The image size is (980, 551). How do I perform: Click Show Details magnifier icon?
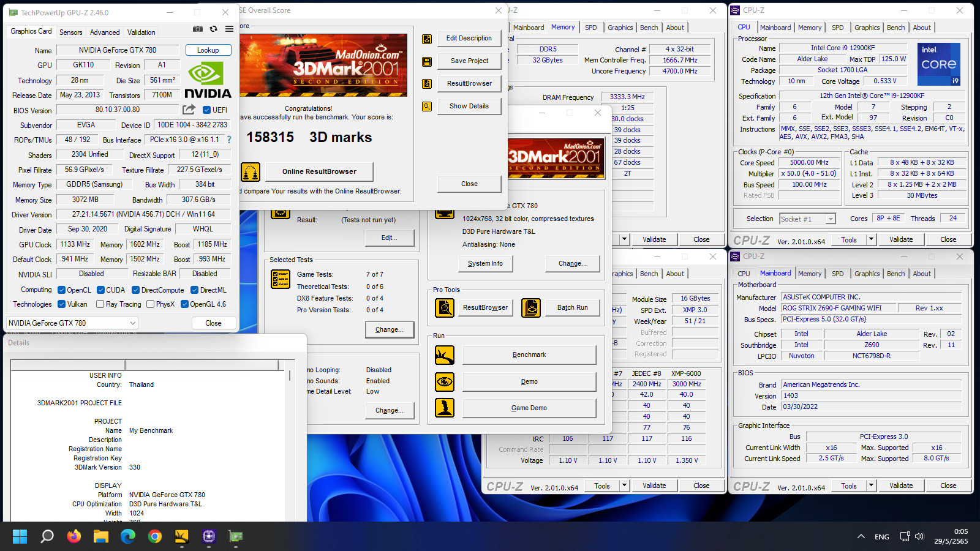[427, 107]
